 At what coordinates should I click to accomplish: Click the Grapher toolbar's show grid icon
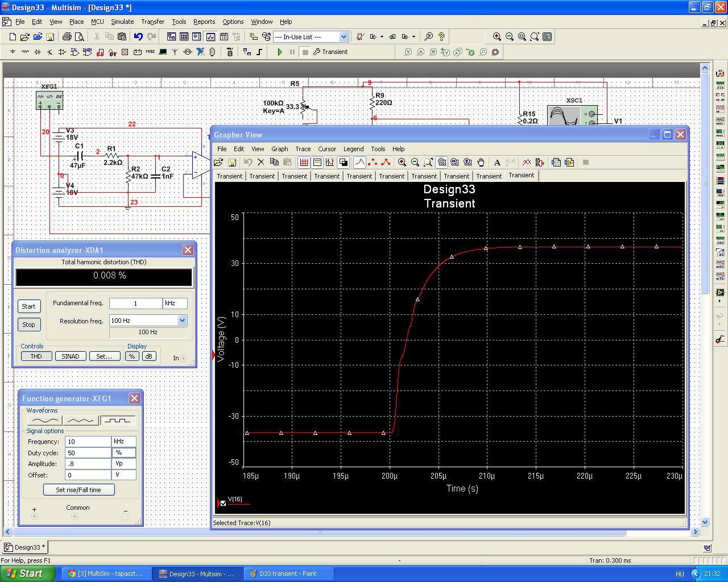click(x=304, y=163)
